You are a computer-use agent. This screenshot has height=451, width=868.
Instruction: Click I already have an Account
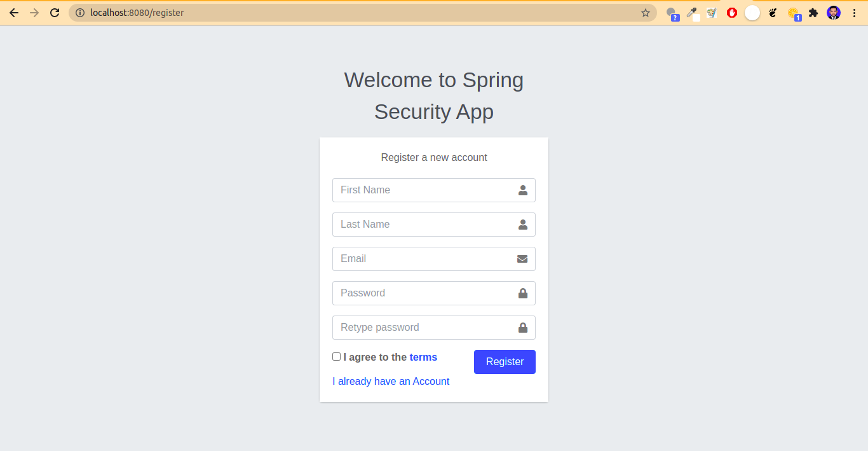pyautogui.click(x=391, y=381)
